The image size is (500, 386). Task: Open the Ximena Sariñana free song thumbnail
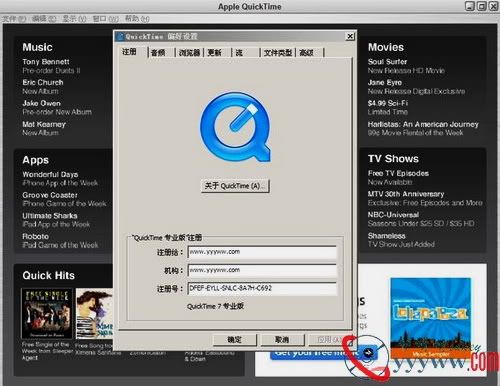click(x=94, y=313)
